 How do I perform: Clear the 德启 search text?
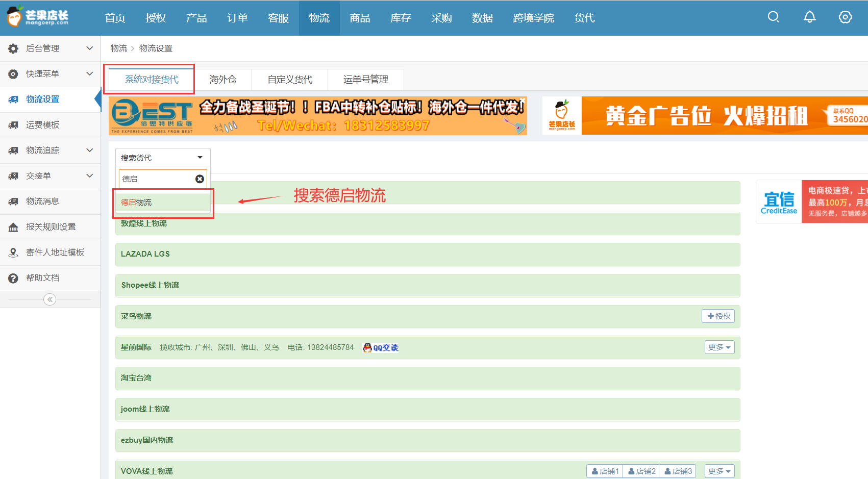click(x=200, y=179)
